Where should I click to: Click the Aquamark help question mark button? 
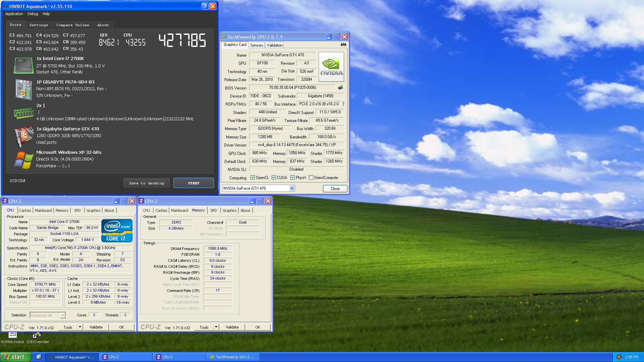point(205,6)
